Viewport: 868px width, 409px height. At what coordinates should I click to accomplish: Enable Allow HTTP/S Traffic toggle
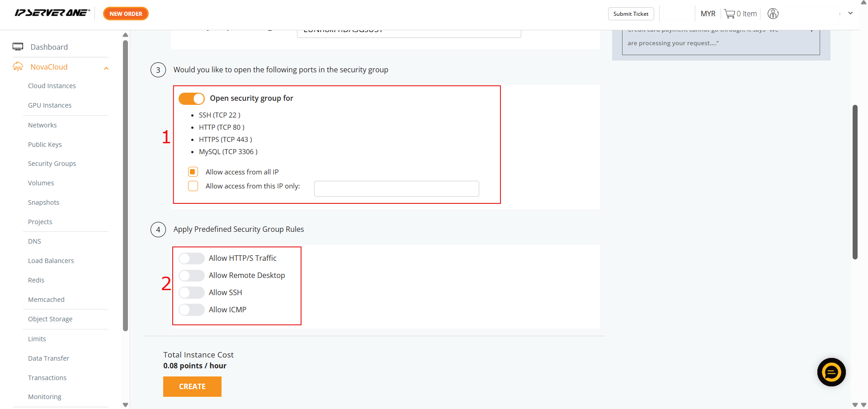point(192,259)
